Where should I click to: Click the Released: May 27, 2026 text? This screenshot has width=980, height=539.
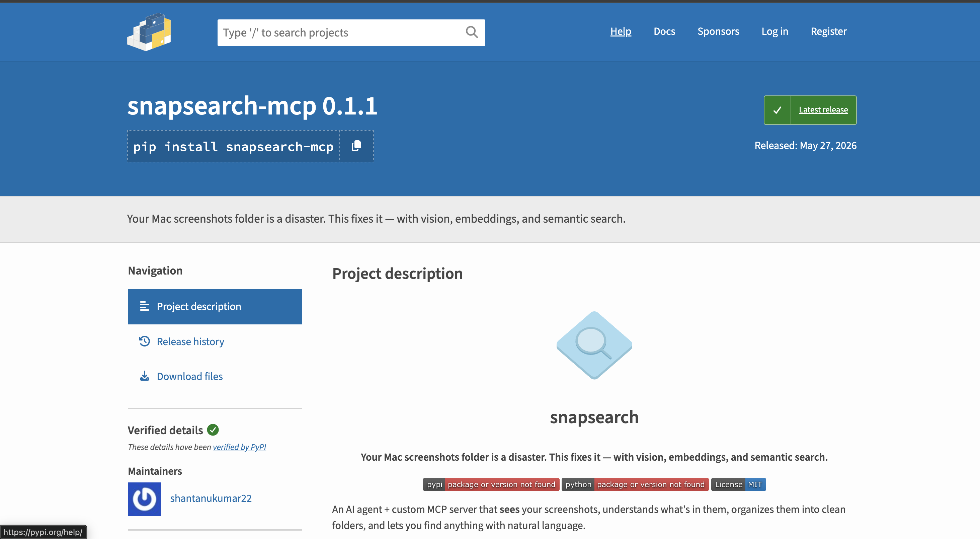(805, 145)
